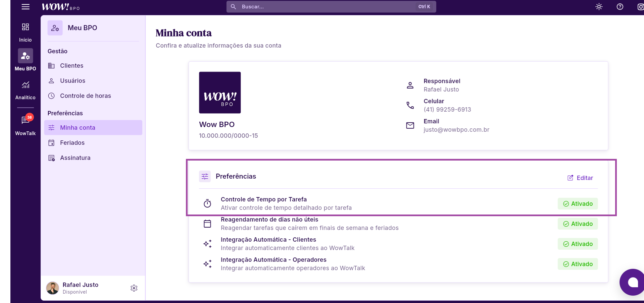Screen dimensions: 644x303
Task: Select Usuários from the sidebar
Action: [72, 81]
